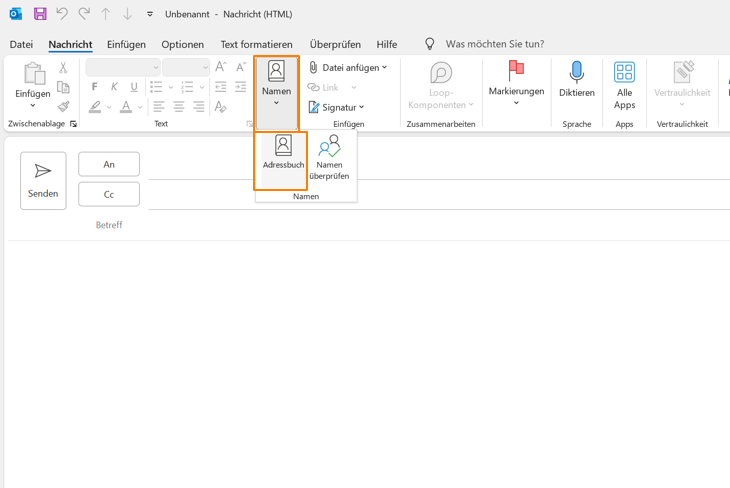This screenshot has height=488, width=730.
Task: Open the Signatur dropdown
Action: [x=336, y=108]
